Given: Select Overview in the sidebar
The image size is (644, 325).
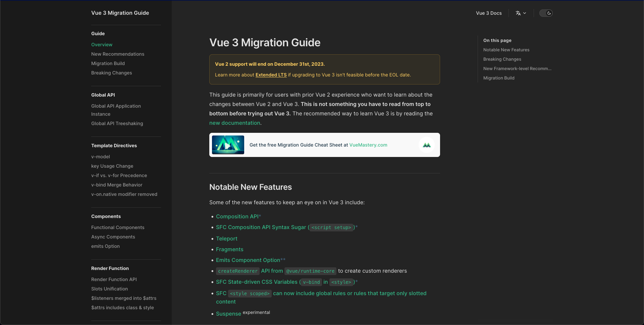Looking at the screenshot, I should click(x=102, y=45).
